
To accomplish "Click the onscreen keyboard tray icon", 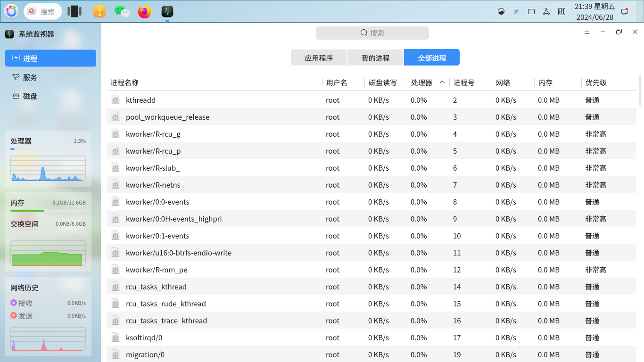I will point(531,11).
